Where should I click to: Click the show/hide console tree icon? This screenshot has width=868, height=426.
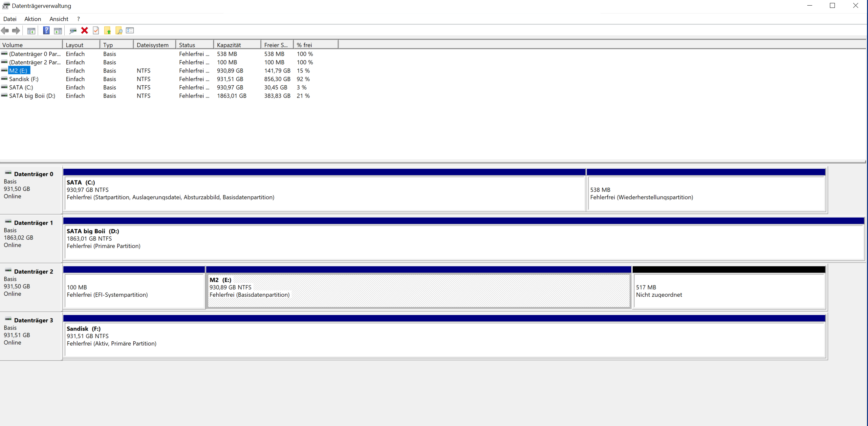31,31
